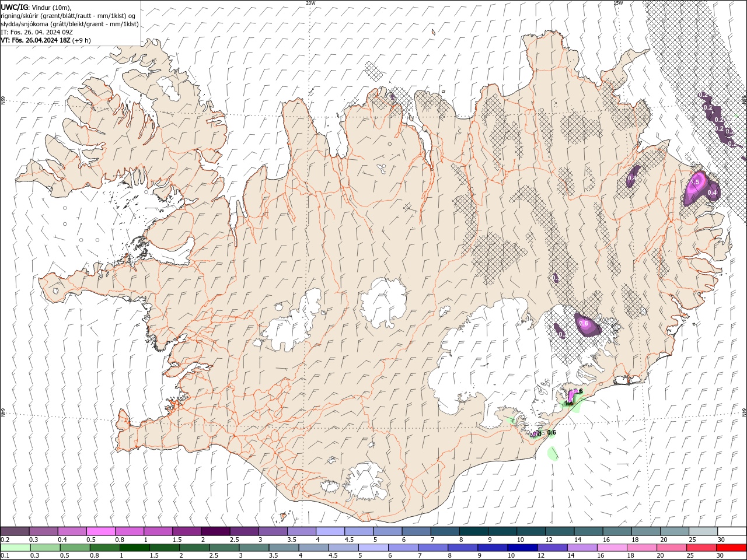The image size is (747, 560).
Task: Select the upper legend swatch starting at 0.3
Action: [x=44, y=531]
